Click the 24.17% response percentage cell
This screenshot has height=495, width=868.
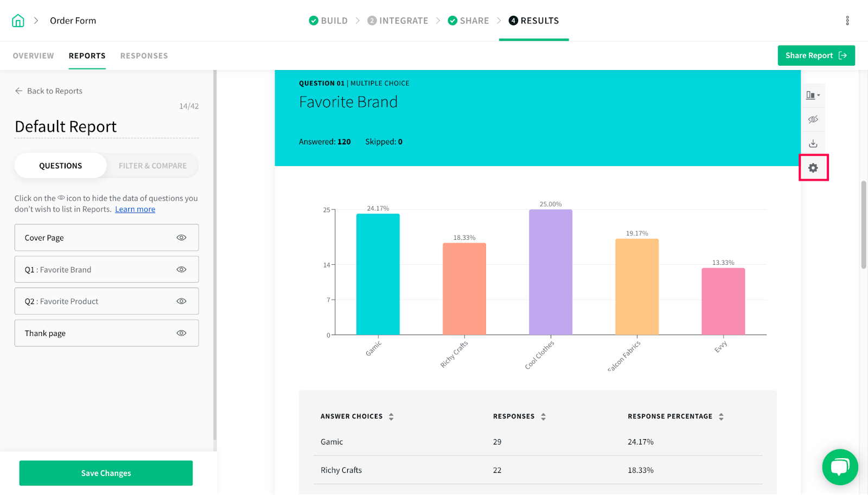click(641, 442)
